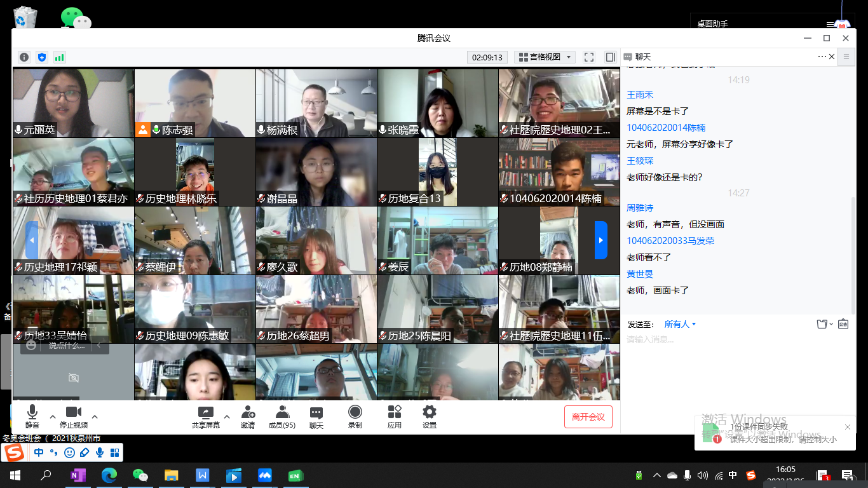868x488 pixels.
Task: Select 廖久歌 video tile
Action: [x=316, y=240]
